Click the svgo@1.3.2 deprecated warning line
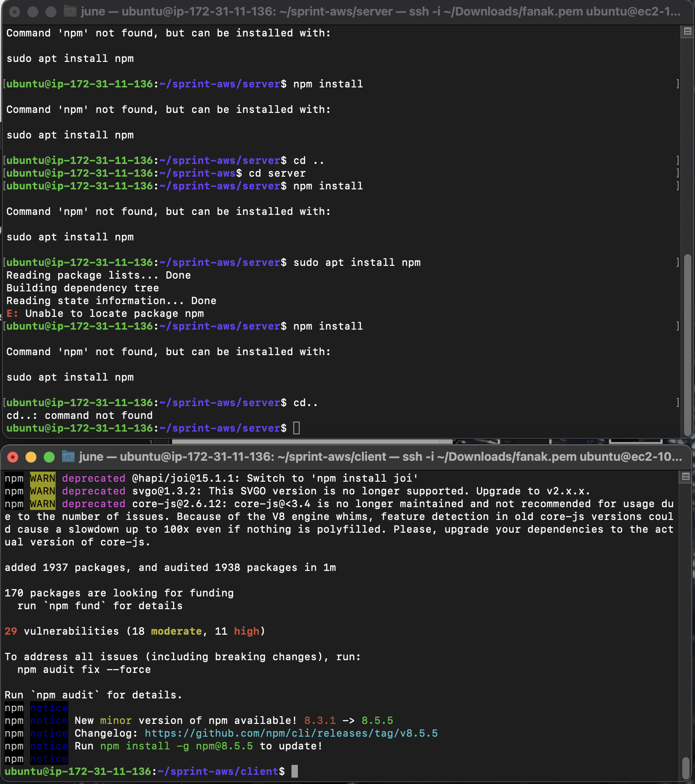This screenshot has height=784, width=695. pyautogui.click(x=298, y=491)
